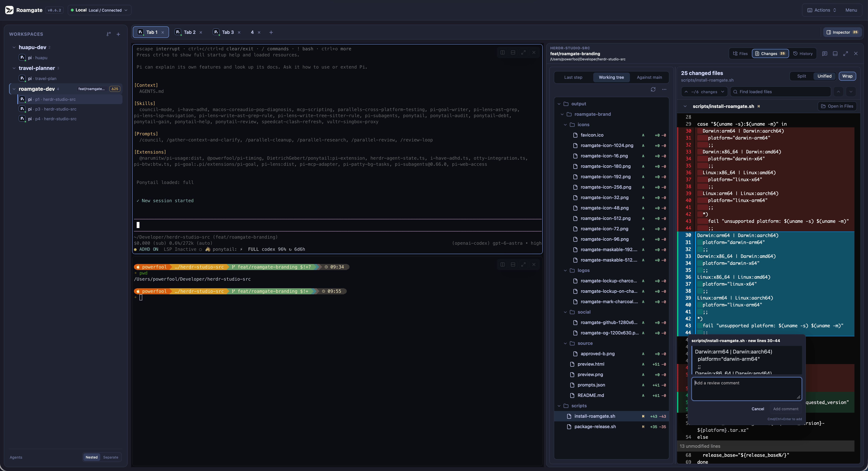The width and height of the screenshot is (868, 471).
Task: Click Find loaded files search field
Action: [x=780, y=92]
